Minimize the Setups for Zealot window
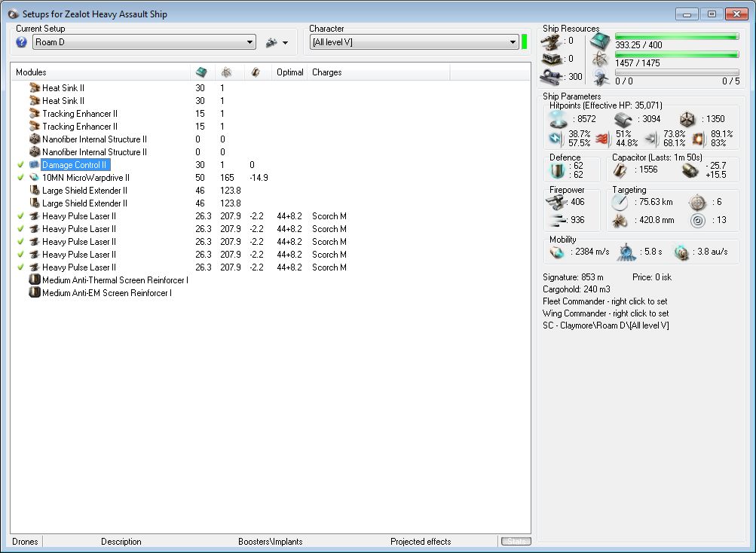This screenshot has height=553, width=756. [x=687, y=14]
